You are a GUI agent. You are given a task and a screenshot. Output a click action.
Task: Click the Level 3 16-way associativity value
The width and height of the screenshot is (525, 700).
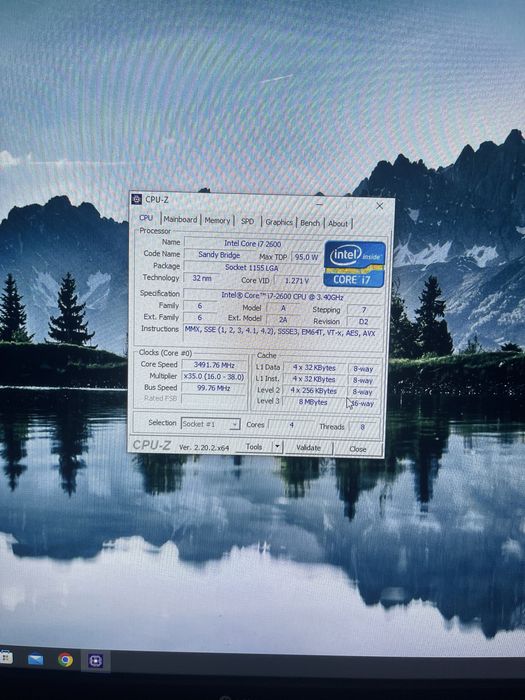363,404
